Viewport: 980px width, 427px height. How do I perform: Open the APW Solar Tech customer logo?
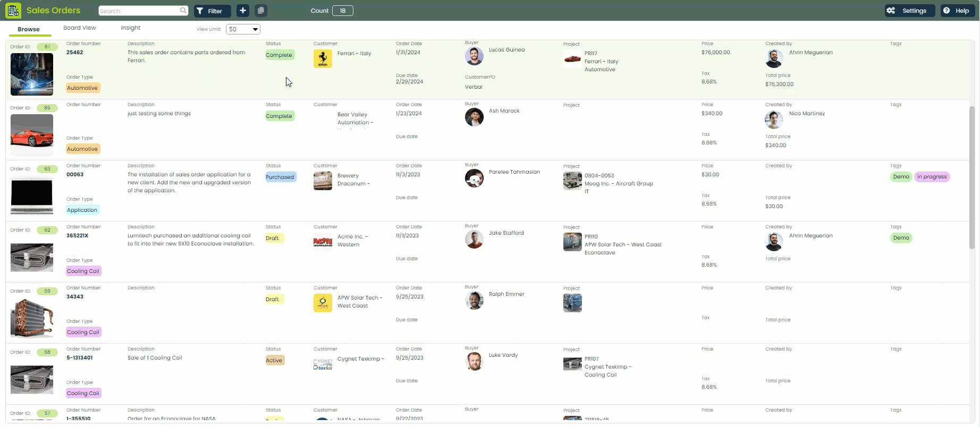(323, 303)
